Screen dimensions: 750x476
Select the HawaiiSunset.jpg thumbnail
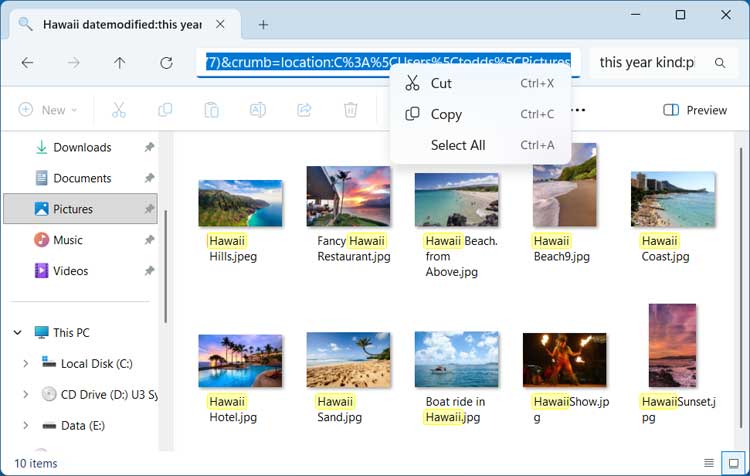(x=672, y=345)
